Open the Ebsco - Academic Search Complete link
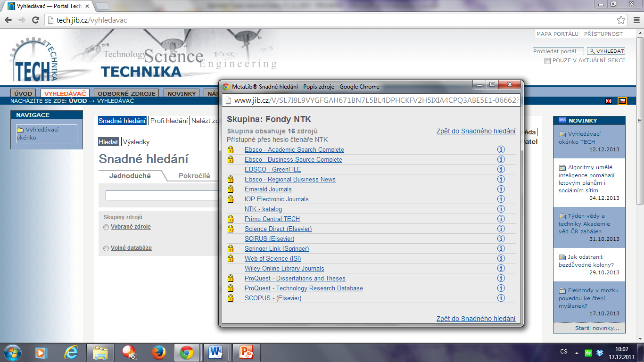Image resolution: width=644 pixels, height=362 pixels. click(294, 149)
